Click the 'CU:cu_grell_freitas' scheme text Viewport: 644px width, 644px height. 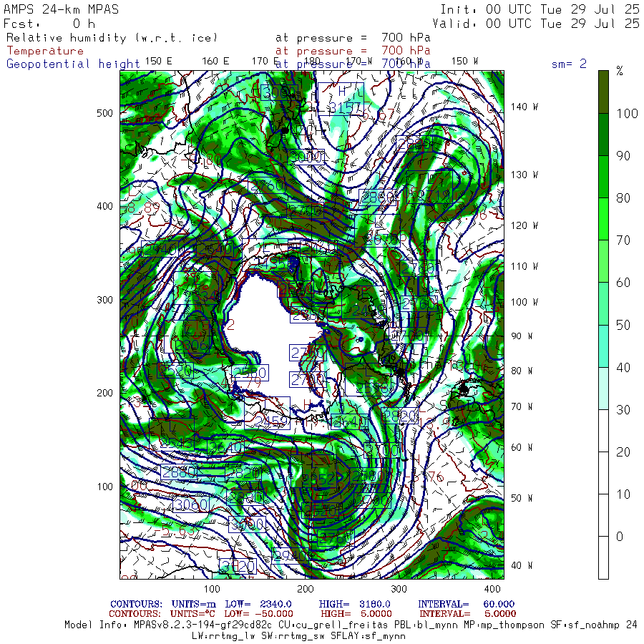tap(332, 625)
